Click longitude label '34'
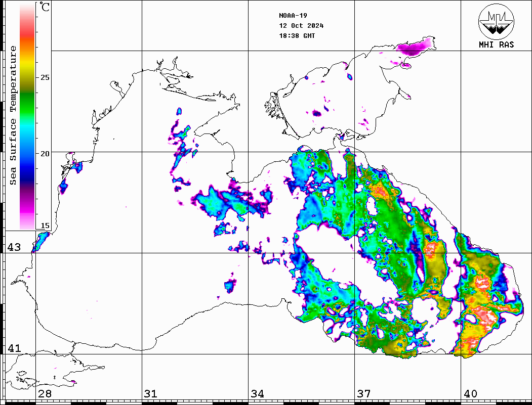The height and width of the screenshot is (405, 532). click(257, 394)
